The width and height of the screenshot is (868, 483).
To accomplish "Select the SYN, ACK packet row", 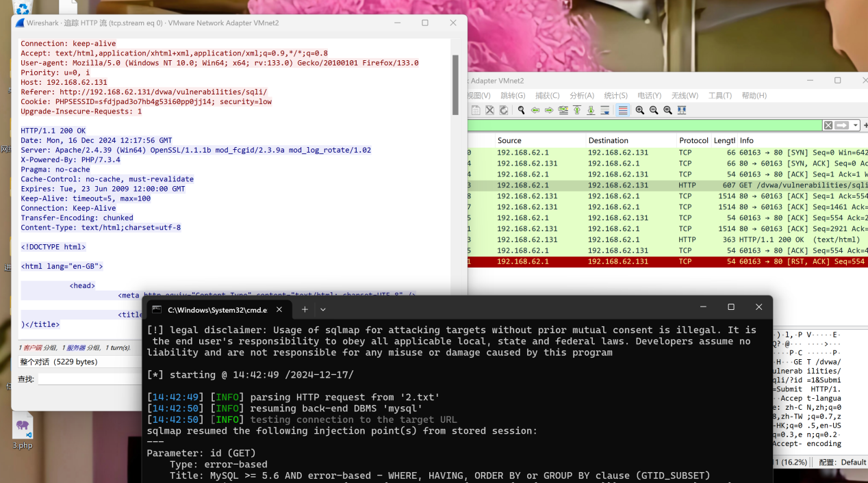I will 668,164.
